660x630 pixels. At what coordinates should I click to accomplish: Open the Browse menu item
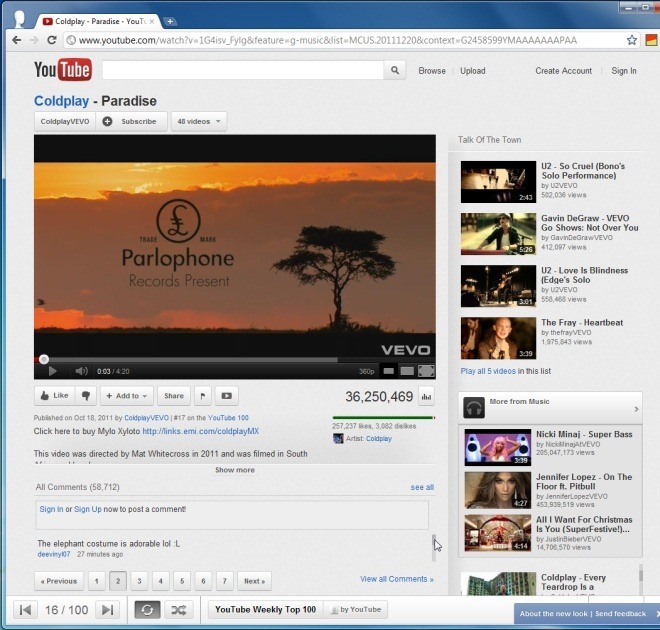pyautogui.click(x=432, y=71)
